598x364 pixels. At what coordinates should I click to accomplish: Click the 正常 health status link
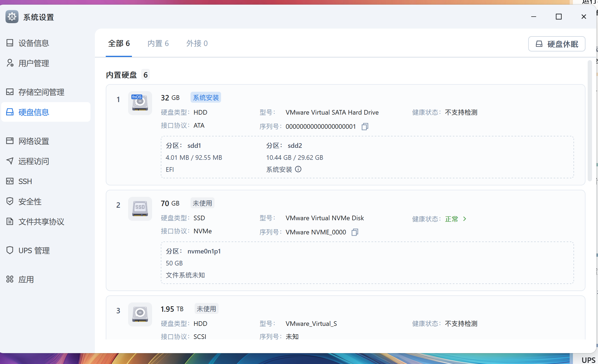coord(452,219)
